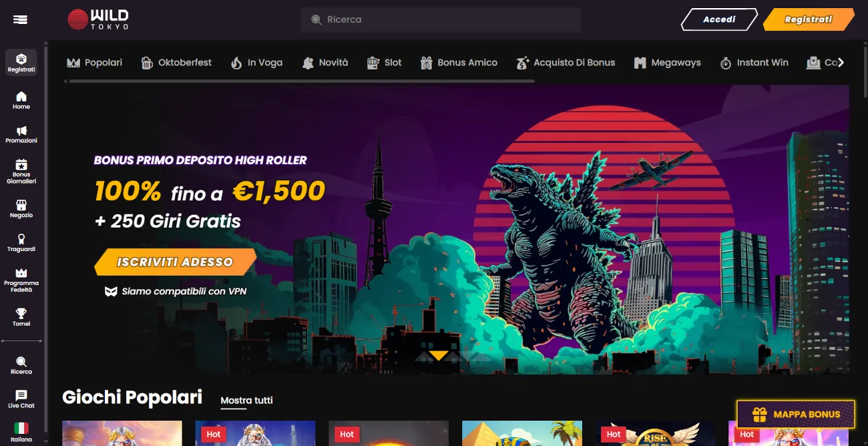The height and width of the screenshot is (446, 868).
Task: Focus the Ricerca search field
Action: (x=441, y=20)
